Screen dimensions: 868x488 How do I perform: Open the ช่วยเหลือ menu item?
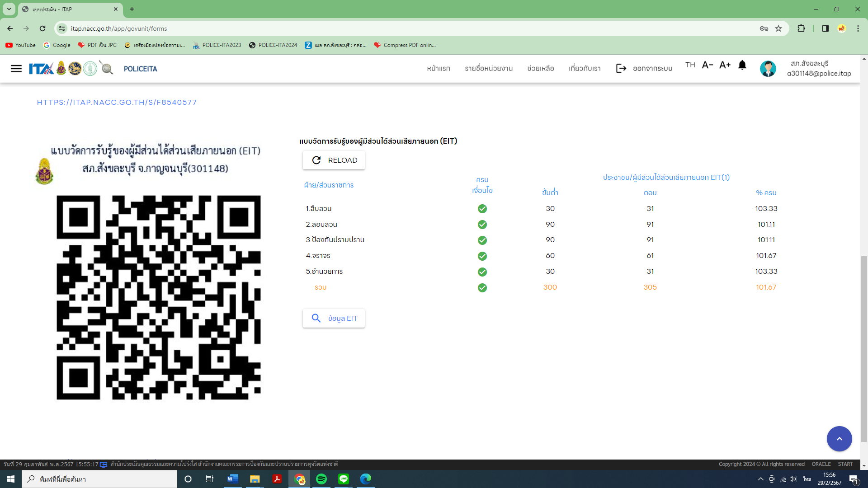point(541,69)
